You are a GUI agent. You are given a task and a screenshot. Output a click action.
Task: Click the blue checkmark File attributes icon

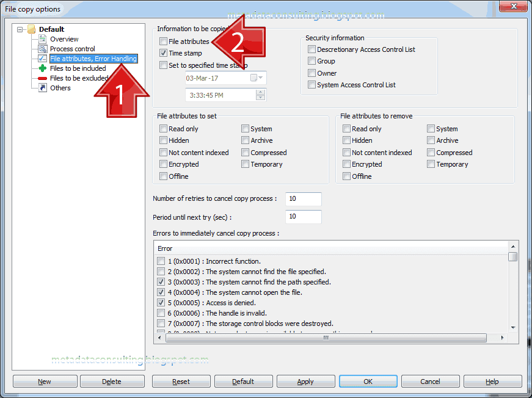43,58
